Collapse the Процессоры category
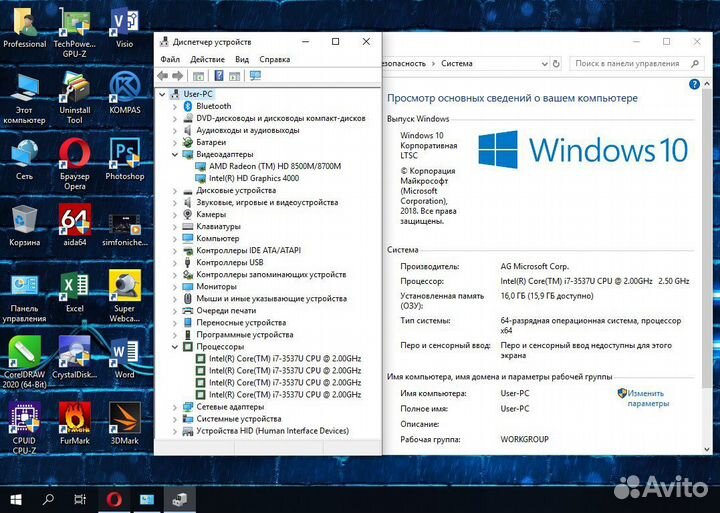This screenshot has width=720, height=513. pyautogui.click(x=174, y=347)
